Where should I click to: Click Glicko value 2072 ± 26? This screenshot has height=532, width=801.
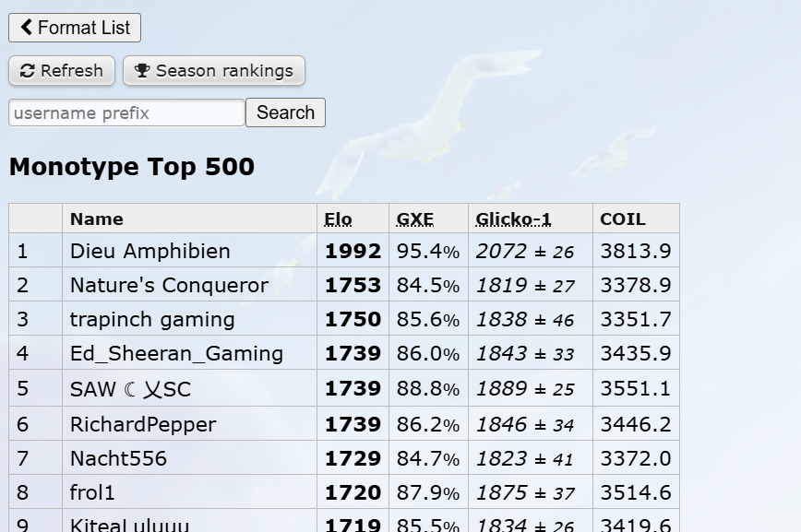525,251
